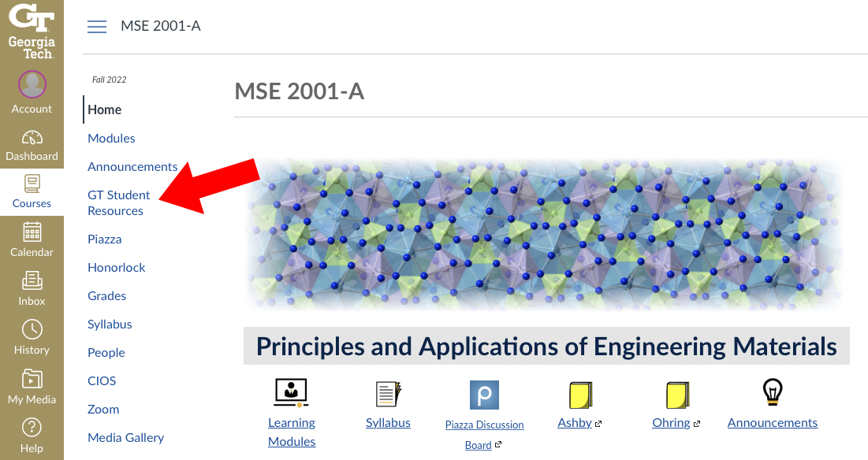The height and width of the screenshot is (460, 868).
Task: Go to Dashboard in global navigation
Action: [32, 139]
